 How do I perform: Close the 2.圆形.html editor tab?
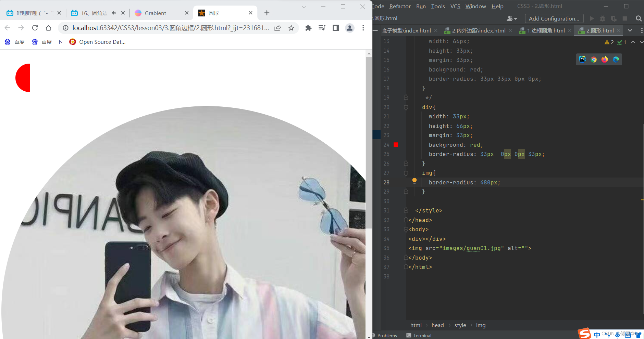pyautogui.click(x=618, y=30)
